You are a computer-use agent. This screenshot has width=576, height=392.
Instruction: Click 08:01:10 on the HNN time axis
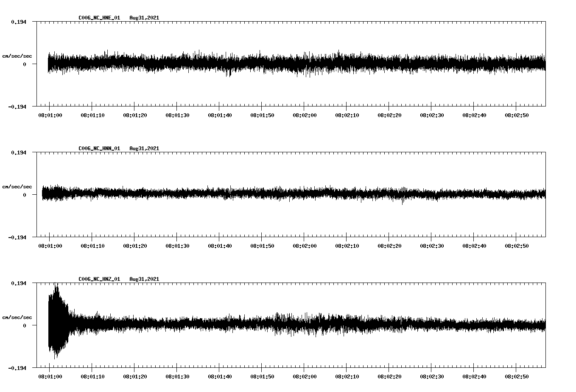coord(92,246)
